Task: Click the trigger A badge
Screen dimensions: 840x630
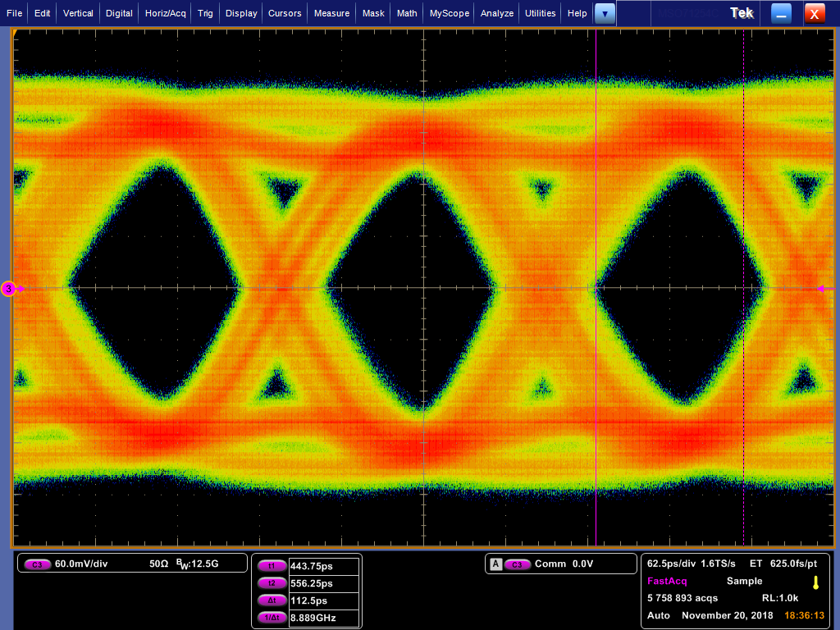Action: coord(496,564)
